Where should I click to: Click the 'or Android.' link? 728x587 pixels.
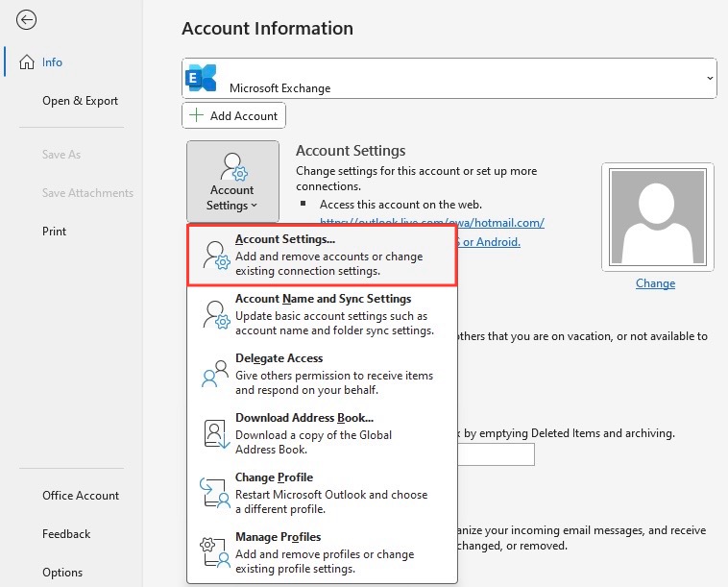[489, 242]
